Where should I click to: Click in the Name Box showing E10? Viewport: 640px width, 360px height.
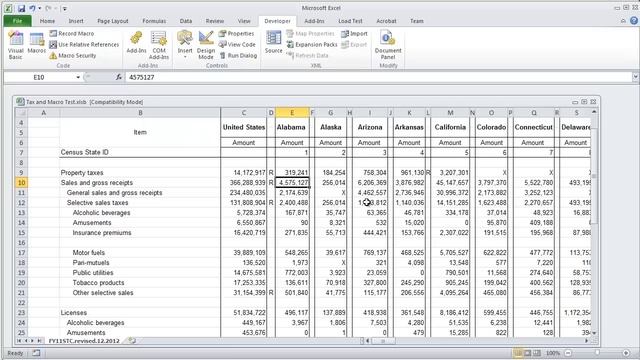coord(39,77)
